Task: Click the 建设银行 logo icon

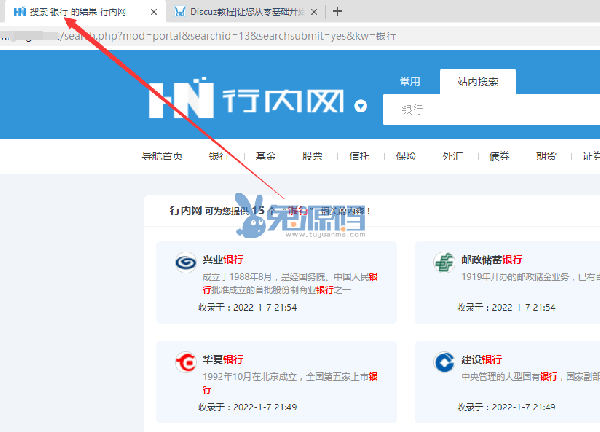Action: 444,362
